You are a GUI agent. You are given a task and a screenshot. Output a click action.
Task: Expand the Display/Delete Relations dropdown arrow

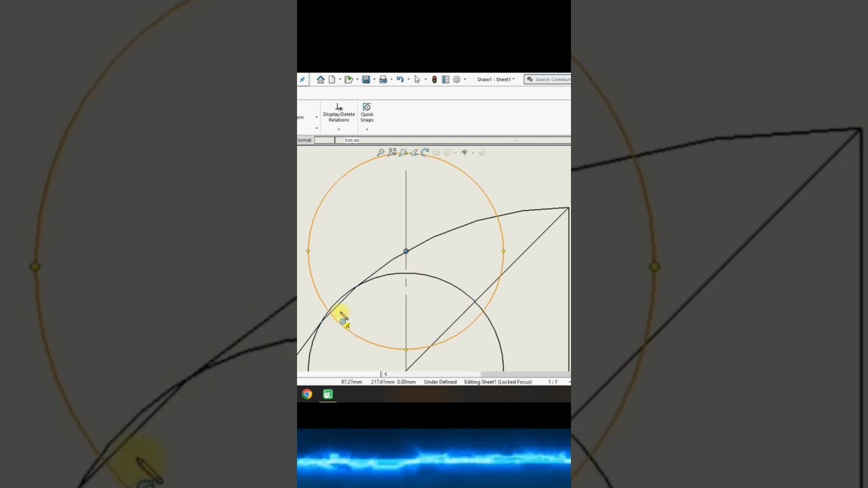click(338, 129)
